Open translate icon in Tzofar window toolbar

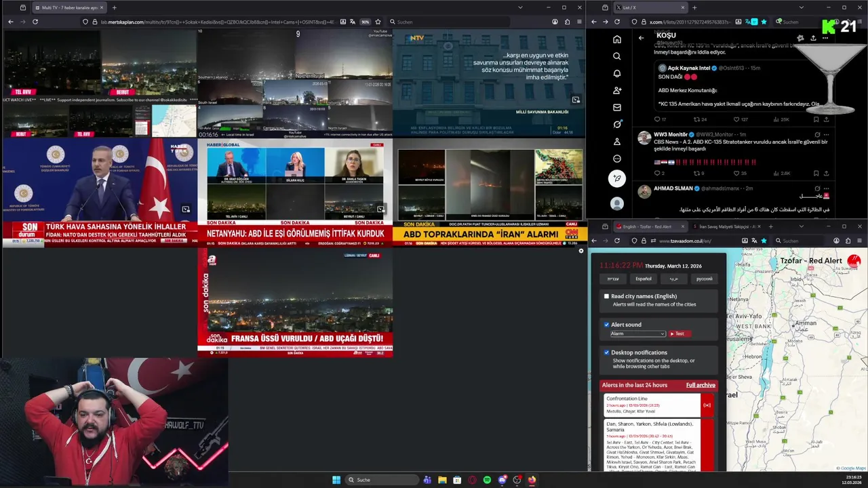754,241
